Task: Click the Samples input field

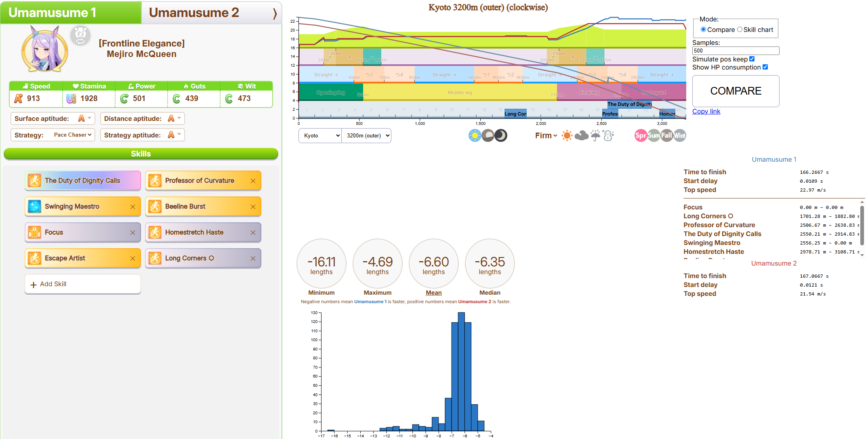Action: point(736,51)
